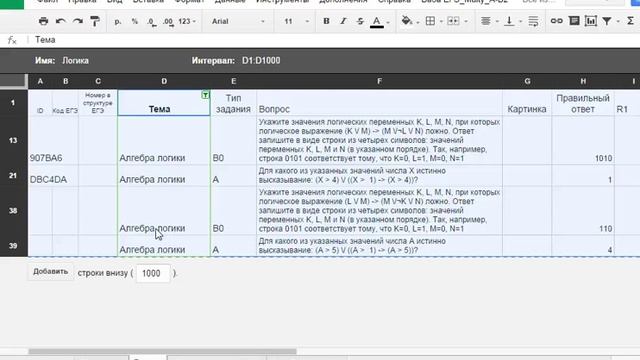
Task: Click the Insert link icon
Action: coord(556,21)
